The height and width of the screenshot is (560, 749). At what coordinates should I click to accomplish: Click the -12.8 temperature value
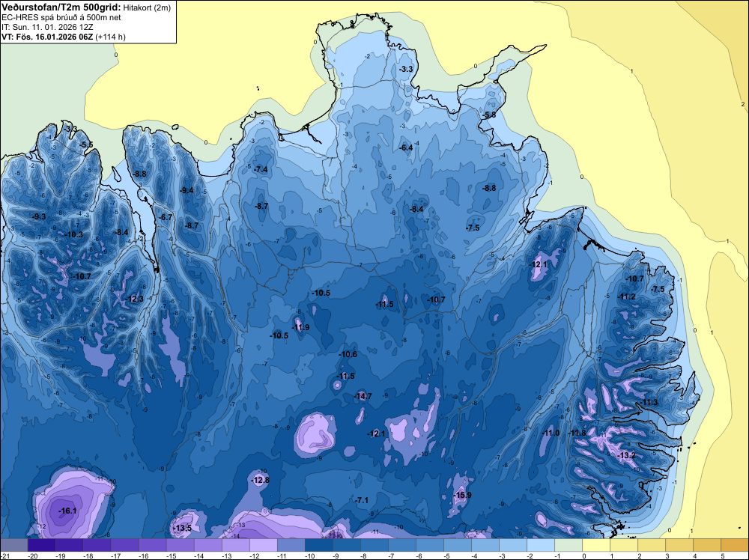click(261, 481)
